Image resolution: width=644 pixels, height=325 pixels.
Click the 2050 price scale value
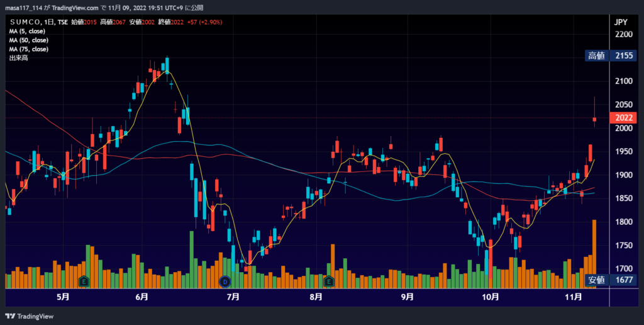coord(623,105)
